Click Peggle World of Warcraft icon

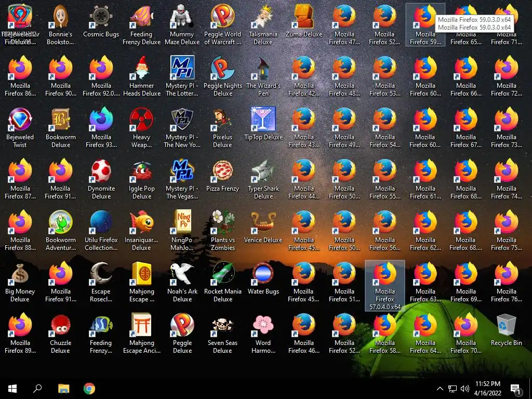point(222,24)
